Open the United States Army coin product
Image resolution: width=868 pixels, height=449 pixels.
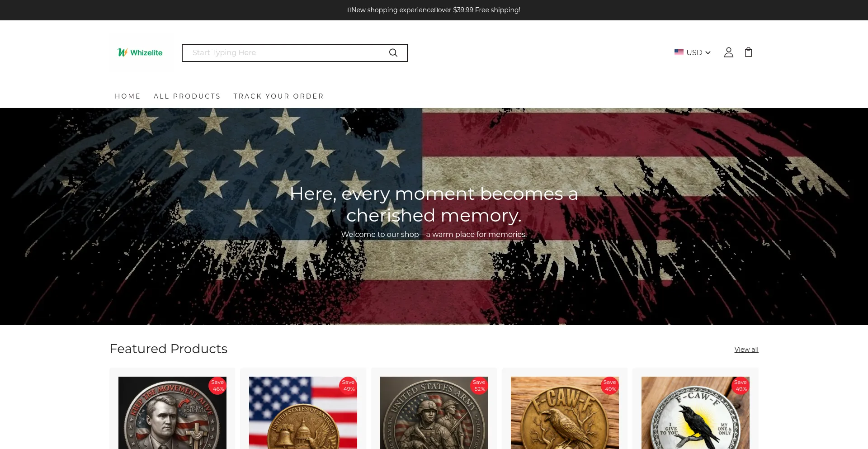434,413
